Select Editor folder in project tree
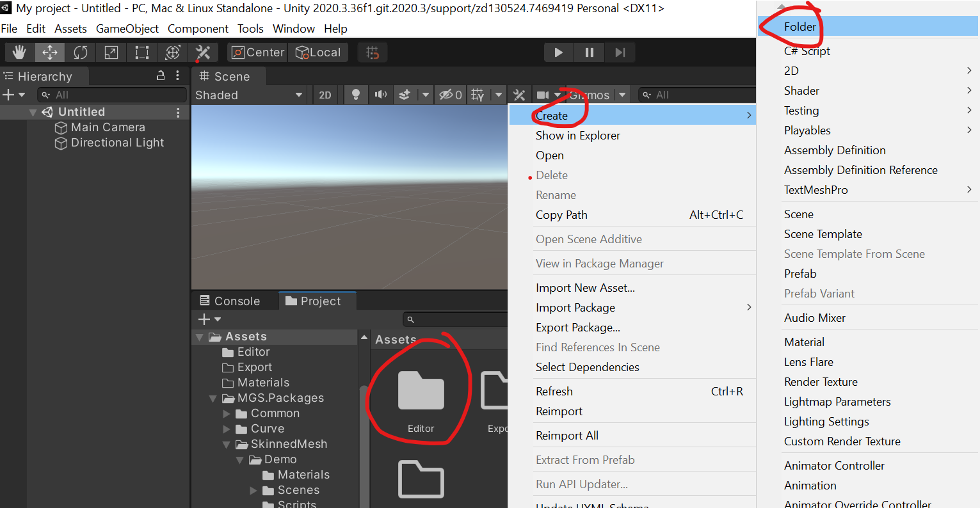 click(x=246, y=352)
